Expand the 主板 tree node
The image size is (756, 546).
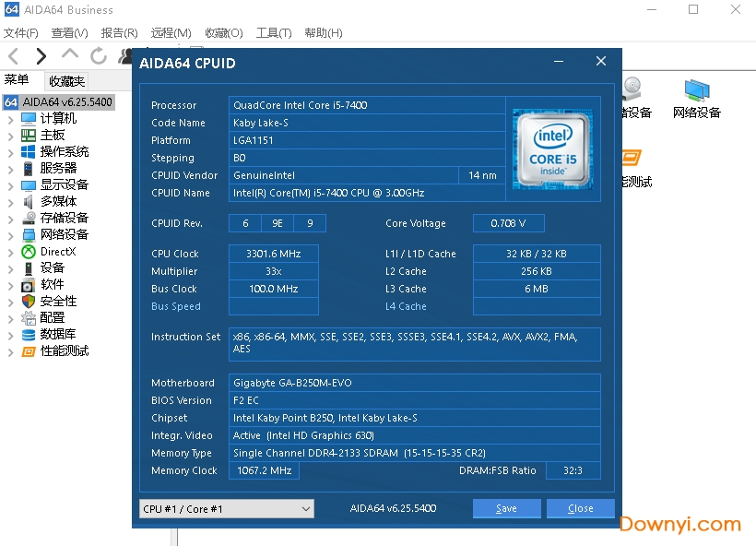11,136
